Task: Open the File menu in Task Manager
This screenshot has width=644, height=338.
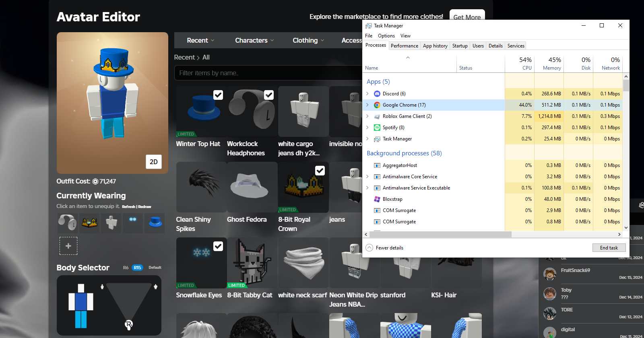Action: (369, 36)
